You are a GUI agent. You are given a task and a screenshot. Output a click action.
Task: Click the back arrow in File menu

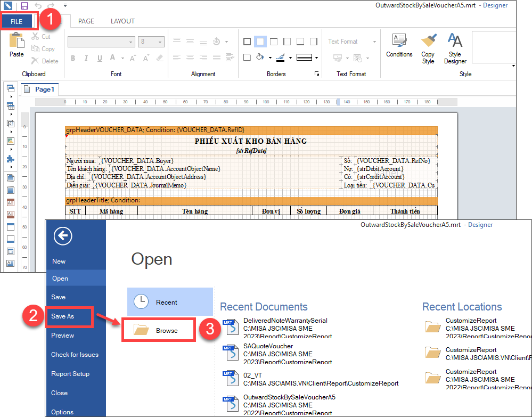click(63, 236)
